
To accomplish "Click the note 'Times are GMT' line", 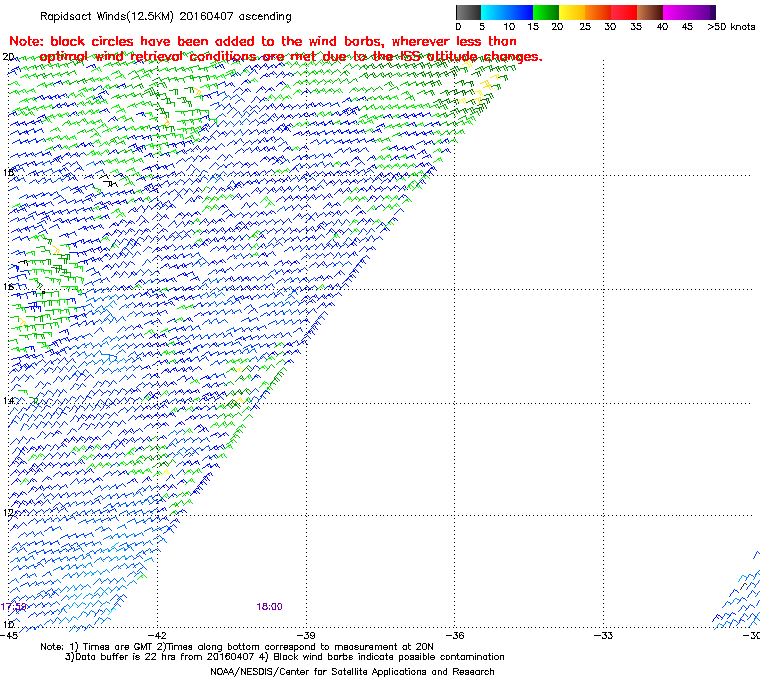I will coord(237,647).
